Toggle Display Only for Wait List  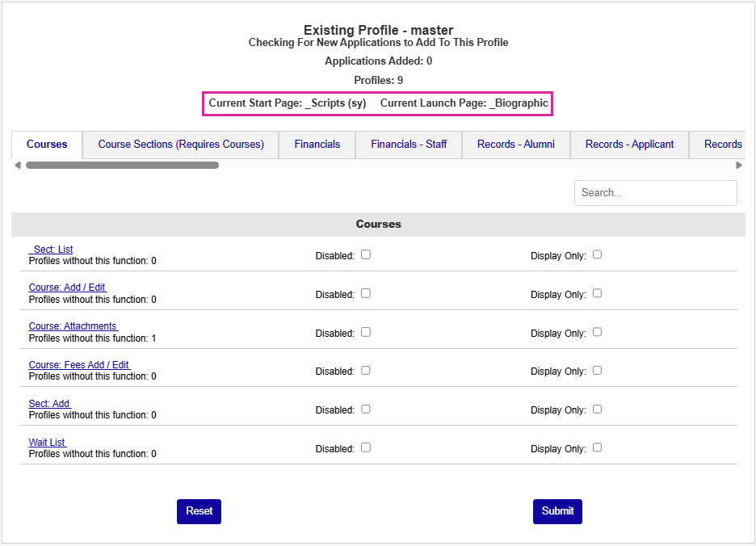598,447
